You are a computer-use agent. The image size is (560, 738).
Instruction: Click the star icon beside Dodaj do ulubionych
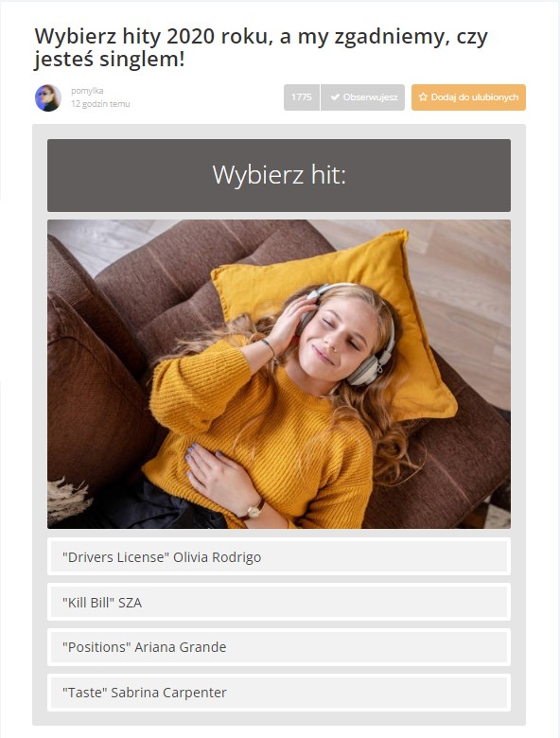(423, 97)
